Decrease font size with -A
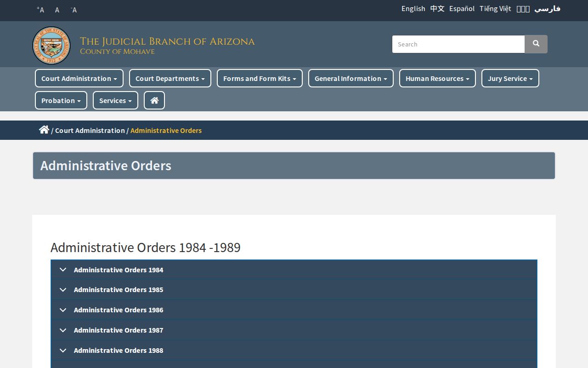 (x=73, y=10)
